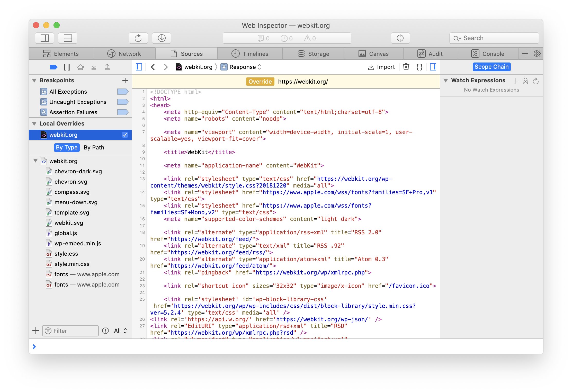Collapse the Breakpoints section
Screen dimensions: 572x392
pyautogui.click(x=34, y=81)
